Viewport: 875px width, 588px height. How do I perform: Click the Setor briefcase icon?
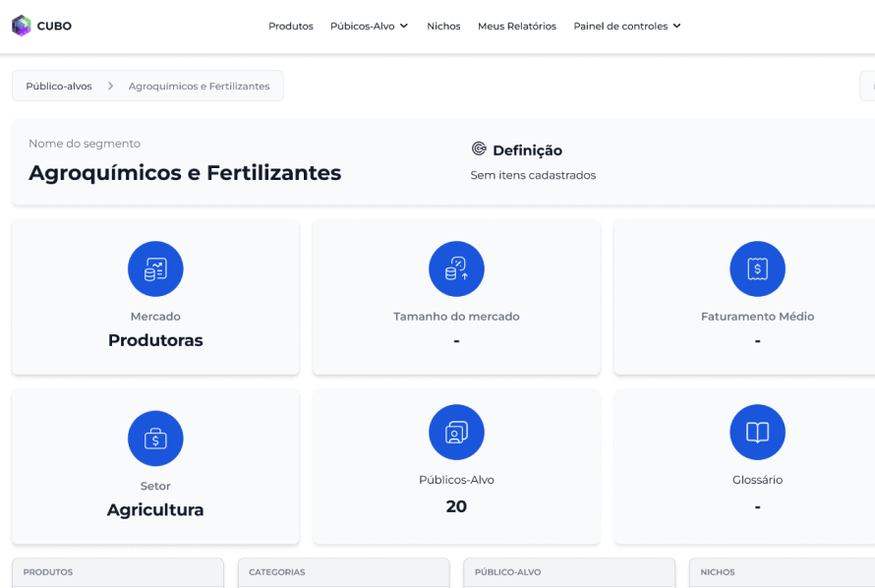[x=155, y=439]
